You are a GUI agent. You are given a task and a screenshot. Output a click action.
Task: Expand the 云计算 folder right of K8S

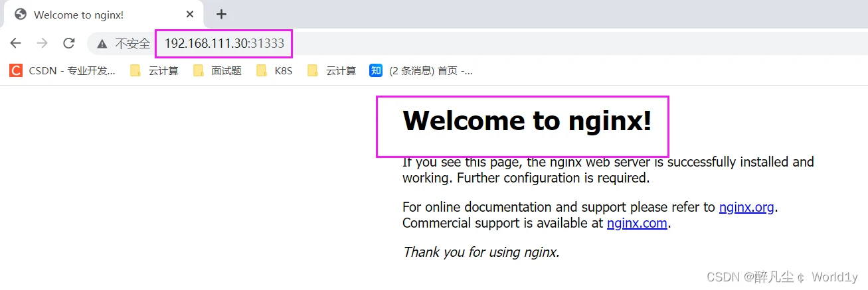pos(332,70)
